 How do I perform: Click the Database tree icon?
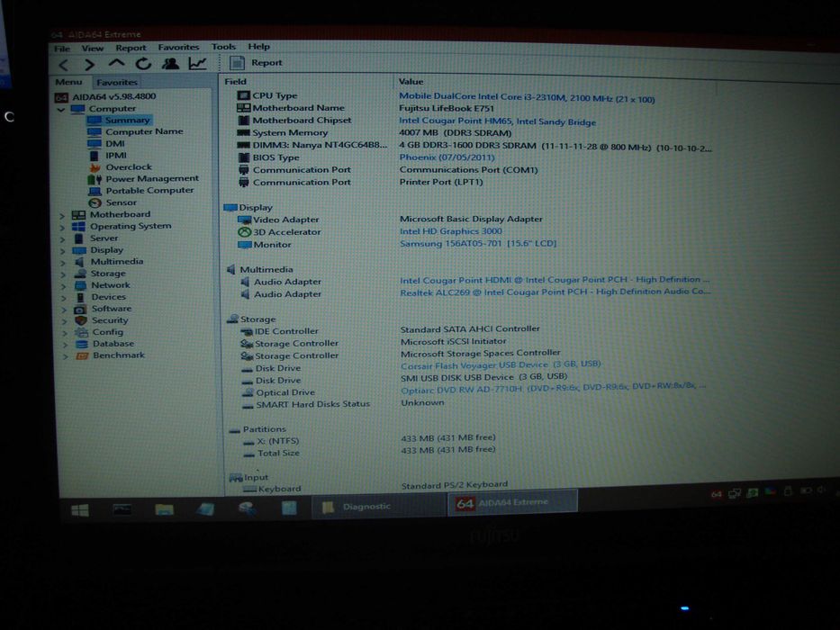[81, 345]
